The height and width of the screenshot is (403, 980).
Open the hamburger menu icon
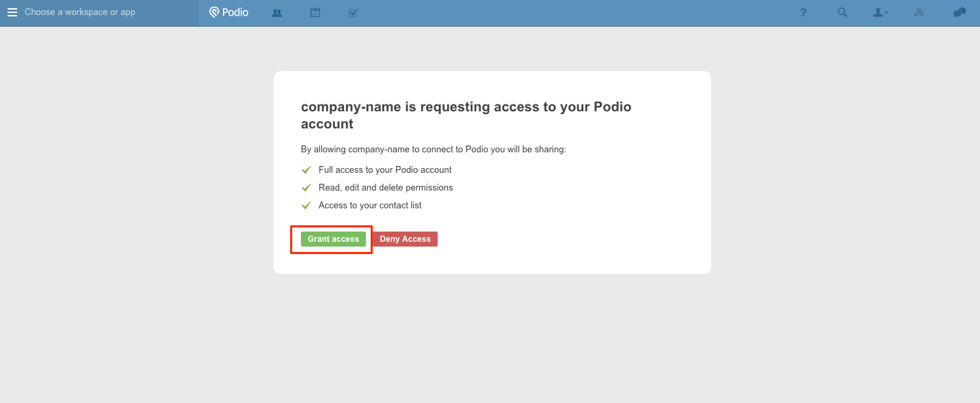12,12
